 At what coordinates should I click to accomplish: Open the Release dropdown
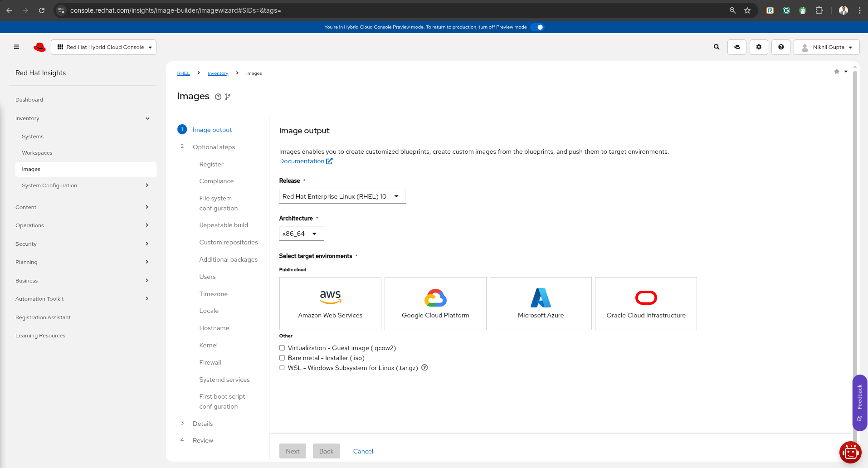click(x=342, y=196)
